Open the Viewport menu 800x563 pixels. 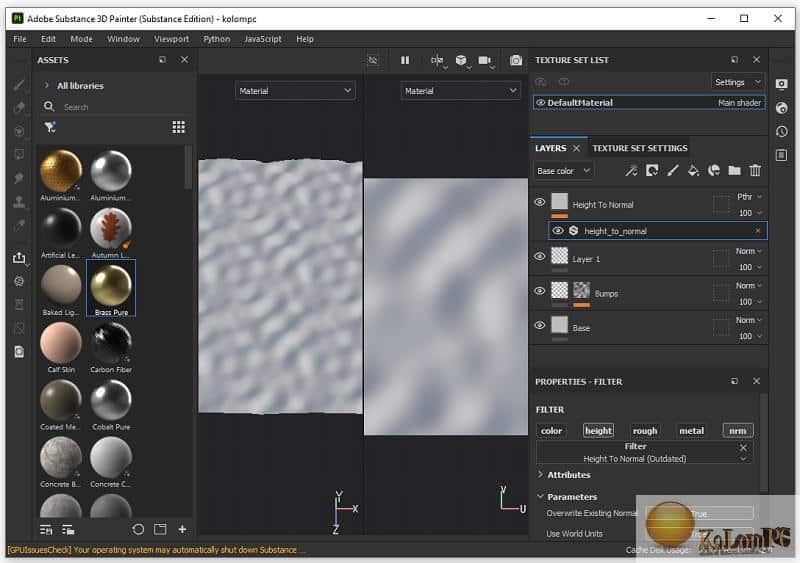coord(171,39)
